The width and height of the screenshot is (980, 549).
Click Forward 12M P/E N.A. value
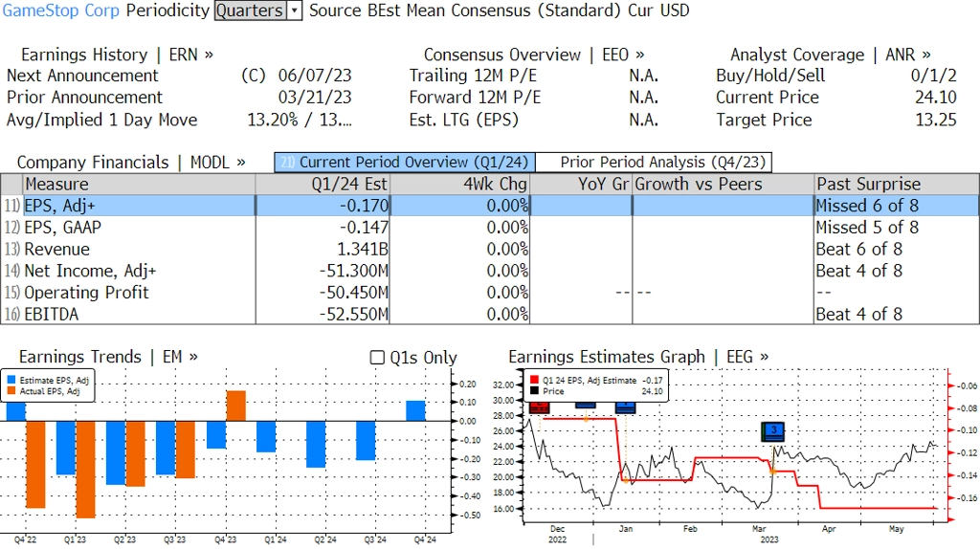[644, 98]
